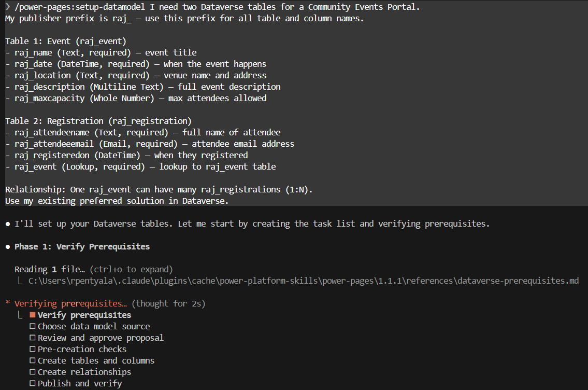The width and height of the screenshot is (588, 390).
Task: Check the "Choose data model source" task box
Action: point(32,327)
